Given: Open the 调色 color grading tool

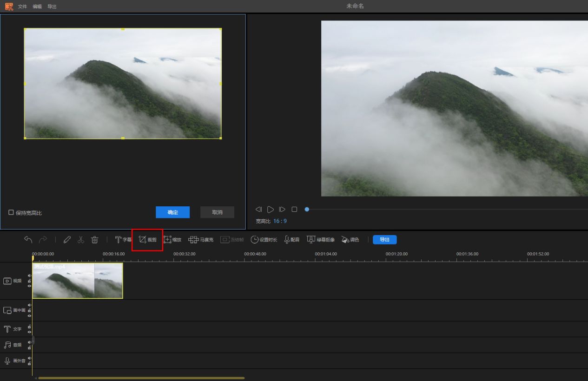Looking at the screenshot, I should pyautogui.click(x=350, y=240).
